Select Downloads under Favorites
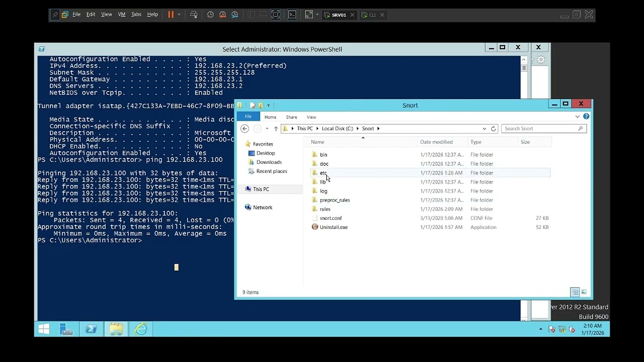The height and width of the screenshot is (362, 644). point(265,162)
